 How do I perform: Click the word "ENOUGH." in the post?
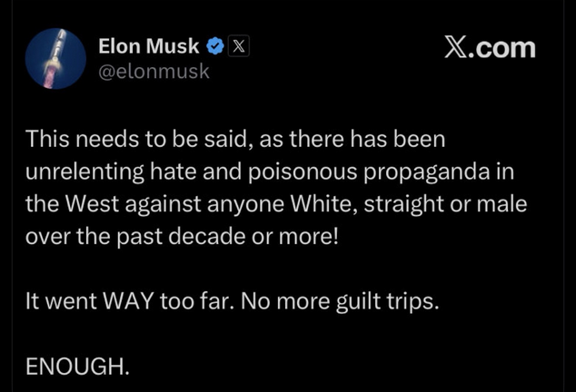point(77,367)
